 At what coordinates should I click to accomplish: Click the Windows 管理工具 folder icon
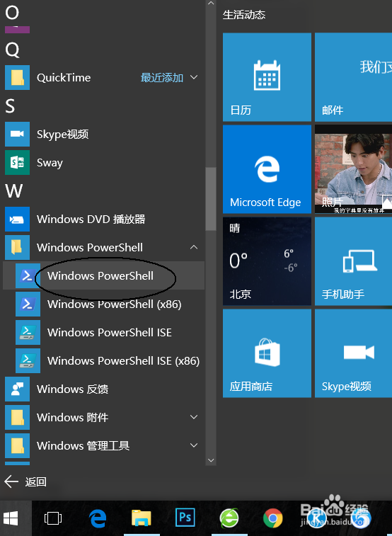[18, 446]
